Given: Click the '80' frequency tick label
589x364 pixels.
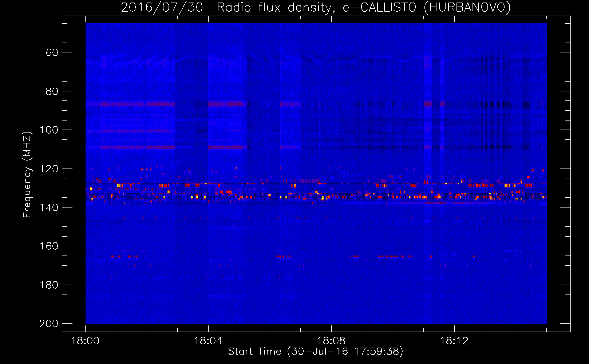Looking at the screenshot, I should pos(52,91).
